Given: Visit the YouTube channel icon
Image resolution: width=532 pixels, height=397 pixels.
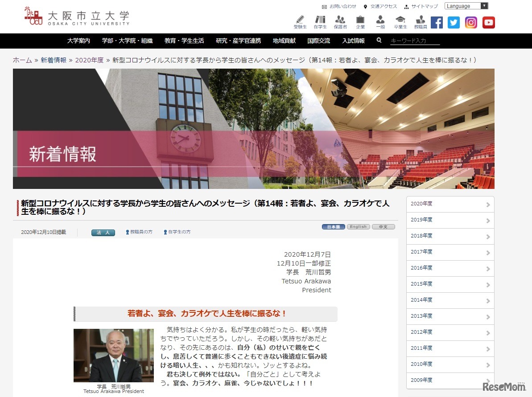Looking at the screenshot, I should pyautogui.click(x=489, y=23).
